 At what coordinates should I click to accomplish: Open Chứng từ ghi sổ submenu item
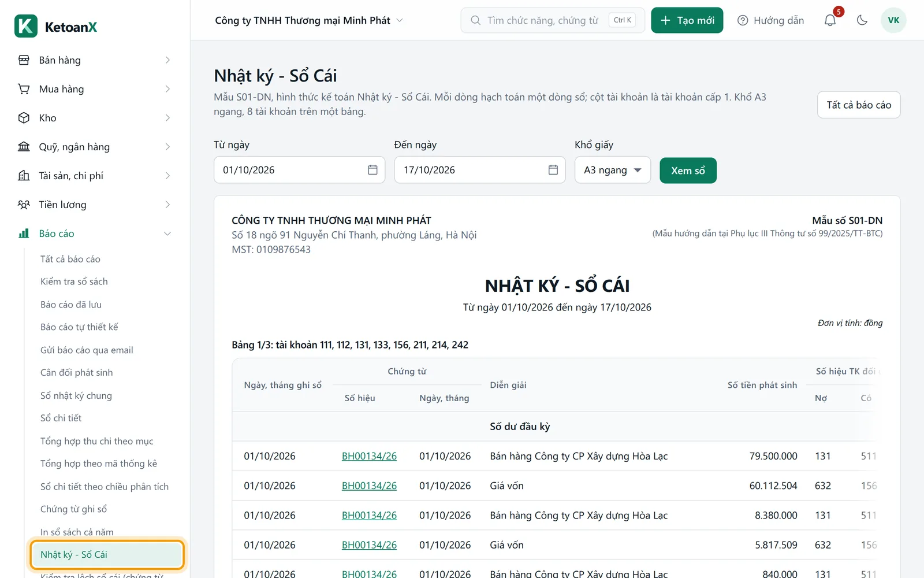[74, 509]
